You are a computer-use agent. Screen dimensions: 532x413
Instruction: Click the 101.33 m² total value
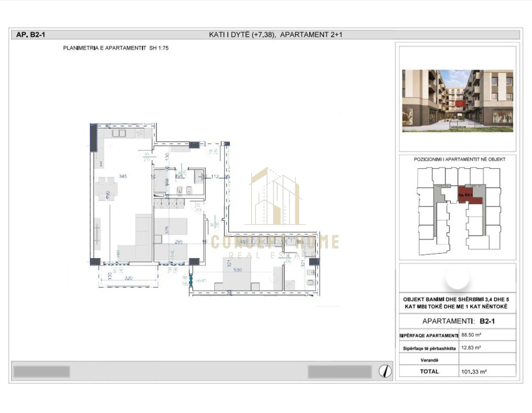[x=474, y=372]
